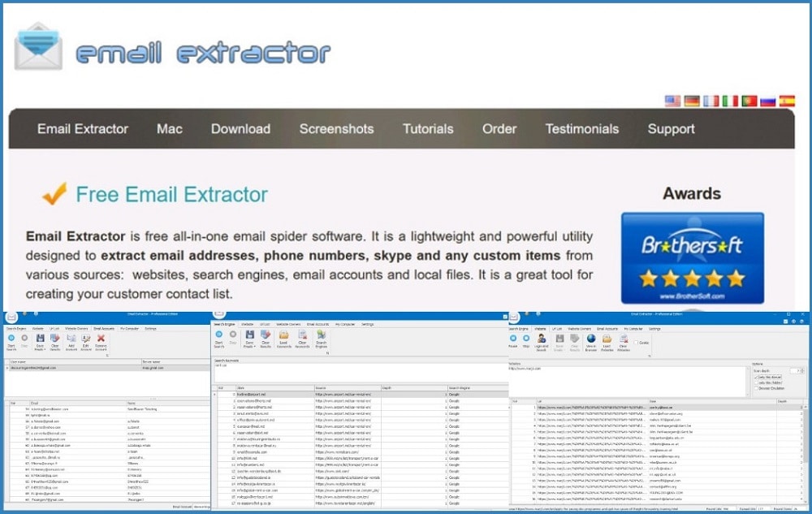Open the Support nav item
This screenshot has width=812, height=514.
[x=671, y=129]
